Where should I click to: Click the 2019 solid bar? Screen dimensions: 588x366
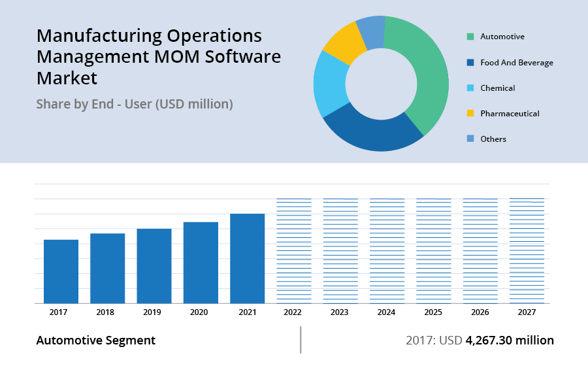pos(154,266)
